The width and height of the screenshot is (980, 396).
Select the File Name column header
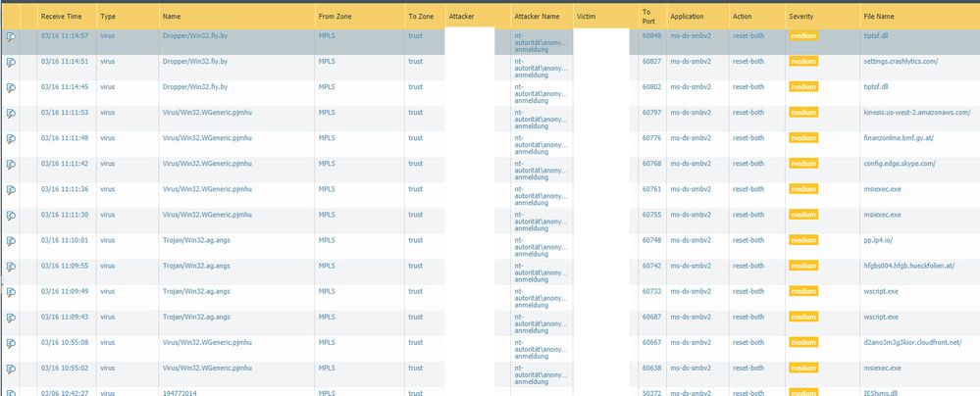(879, 17)
